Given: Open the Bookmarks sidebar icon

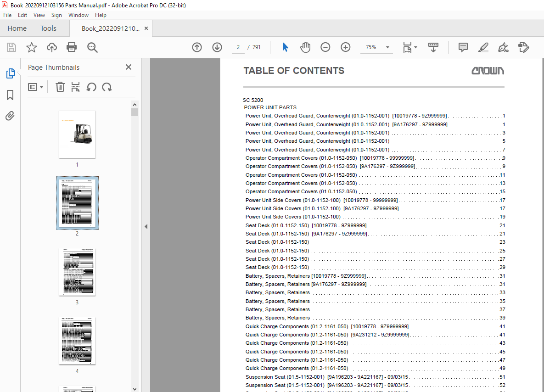Looking at the screenshot, I should 10,95.
